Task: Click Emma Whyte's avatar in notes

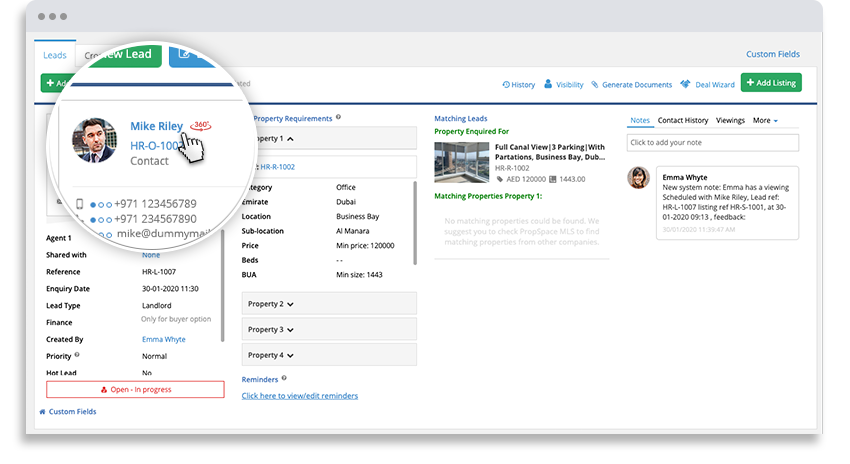Action: pos(639,178)
